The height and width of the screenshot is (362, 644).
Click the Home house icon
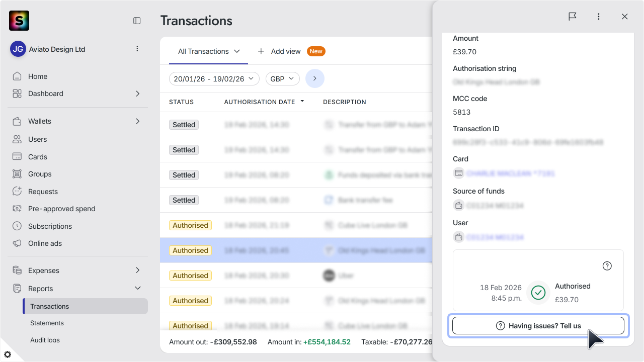click(x=17, y=76)
